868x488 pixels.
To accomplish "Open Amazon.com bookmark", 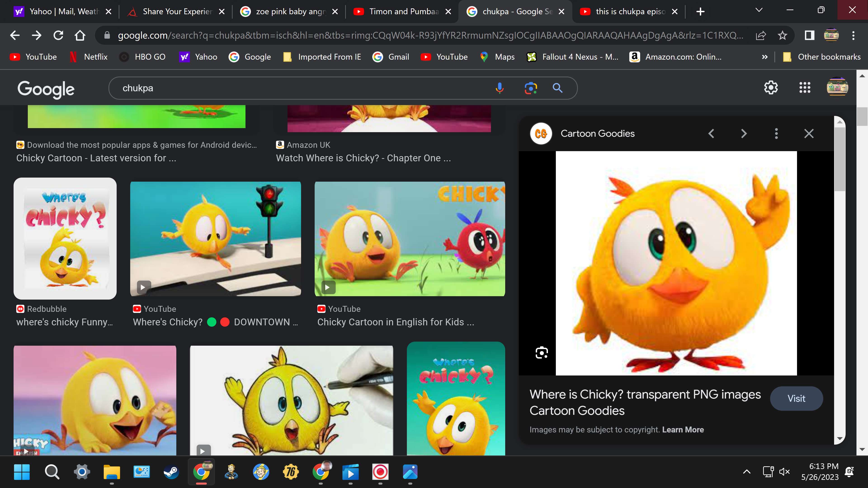I will coord(675,57).
